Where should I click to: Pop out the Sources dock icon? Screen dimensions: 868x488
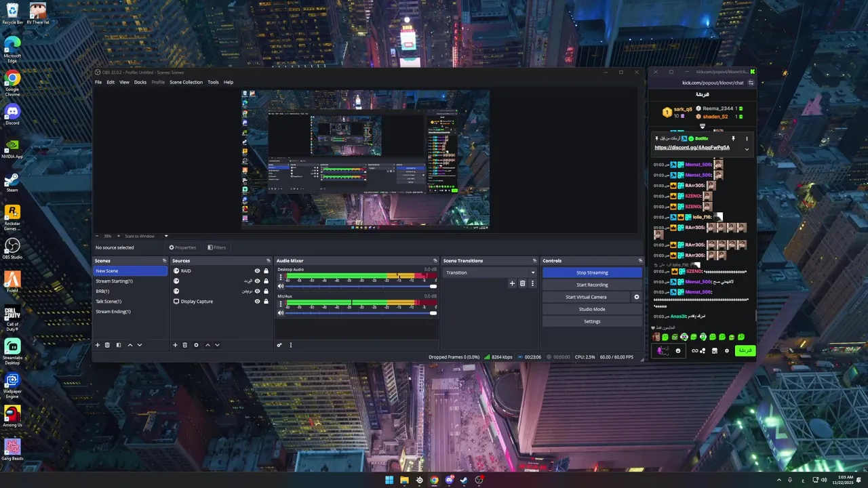(x=269, y=261)
